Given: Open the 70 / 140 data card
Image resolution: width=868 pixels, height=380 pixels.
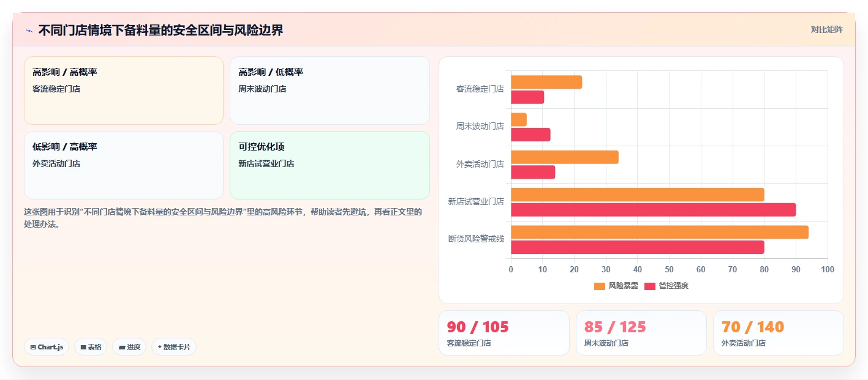Looking at the screenshot, I should [779, 333].
